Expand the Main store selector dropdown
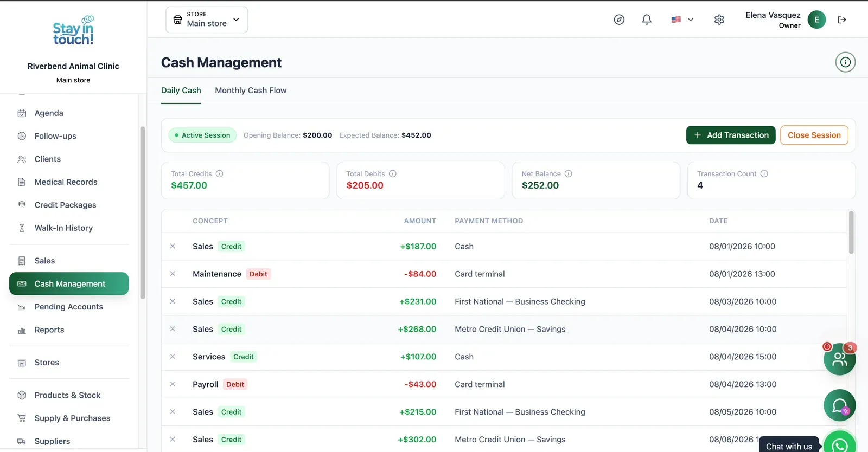The image size is (868, 452). (207, 20)
